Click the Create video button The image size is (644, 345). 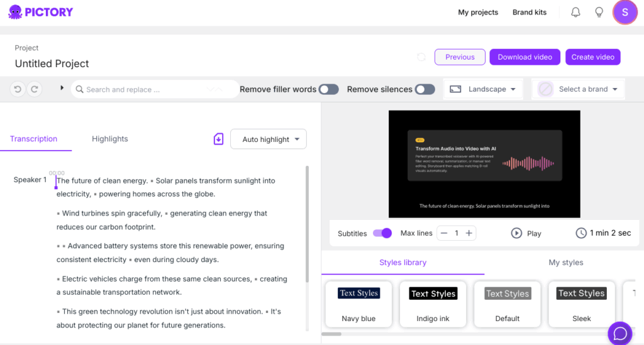[x=592, y=57]
